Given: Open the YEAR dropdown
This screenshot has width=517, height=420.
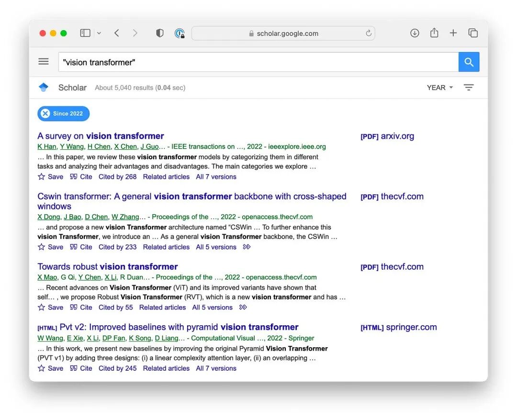Looking at the screenshot, I should pyautogui.click(x=440, y=88).
